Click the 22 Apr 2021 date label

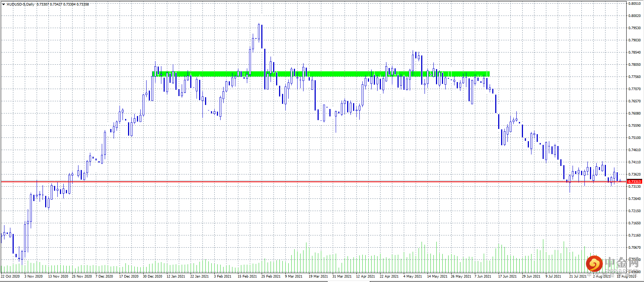click(389, 276)
